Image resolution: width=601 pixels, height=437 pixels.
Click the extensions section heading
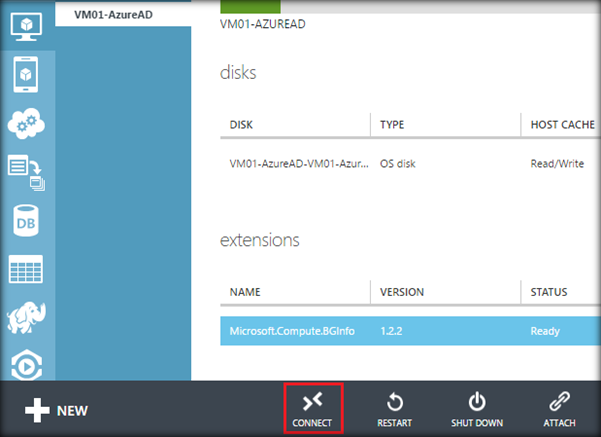(259, 240)
